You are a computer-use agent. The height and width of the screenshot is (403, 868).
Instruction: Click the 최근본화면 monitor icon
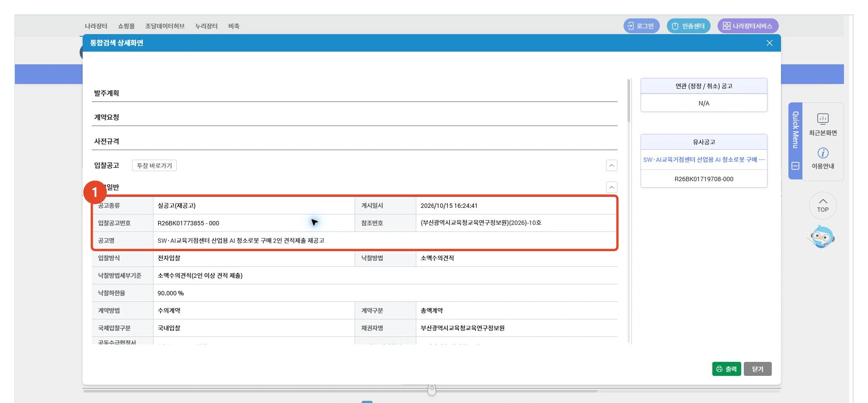(x=823, y=119)
